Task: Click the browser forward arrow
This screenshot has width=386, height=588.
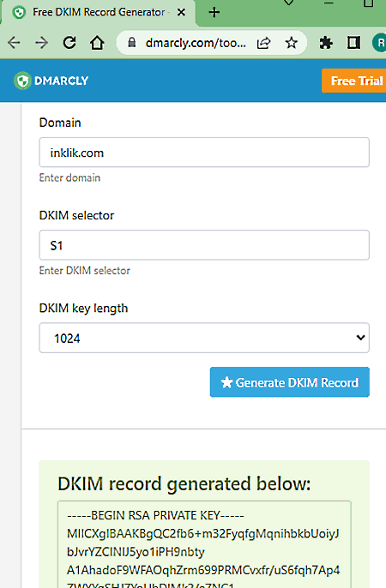Action: pos(41,43)
